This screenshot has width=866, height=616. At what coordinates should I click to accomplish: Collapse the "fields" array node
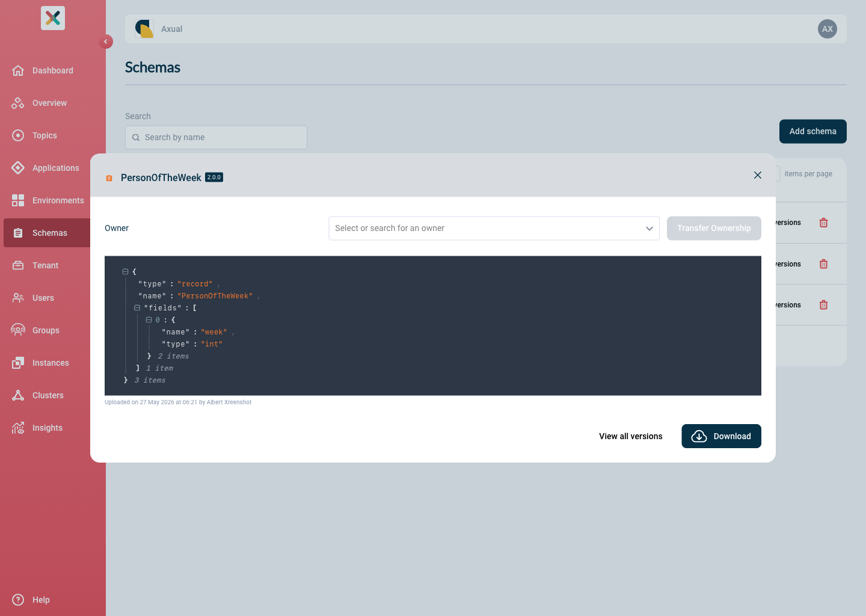[137, 308]
